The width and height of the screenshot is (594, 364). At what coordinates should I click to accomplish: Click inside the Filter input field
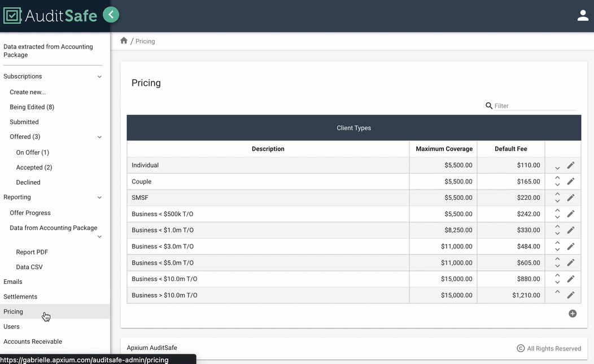click(x=531, y=106)
